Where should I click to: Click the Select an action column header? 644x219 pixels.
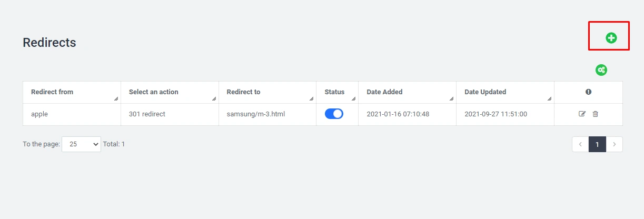(x=153, y=92)
